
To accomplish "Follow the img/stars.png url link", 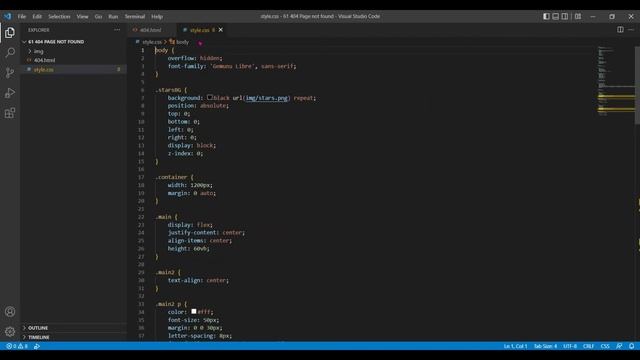I will point(267,98).
